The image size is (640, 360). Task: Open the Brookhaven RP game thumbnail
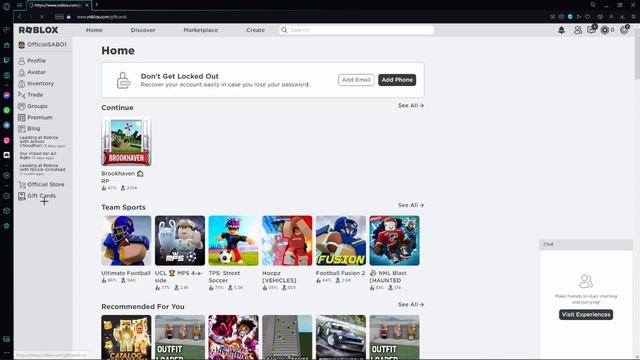pos(126,141)
